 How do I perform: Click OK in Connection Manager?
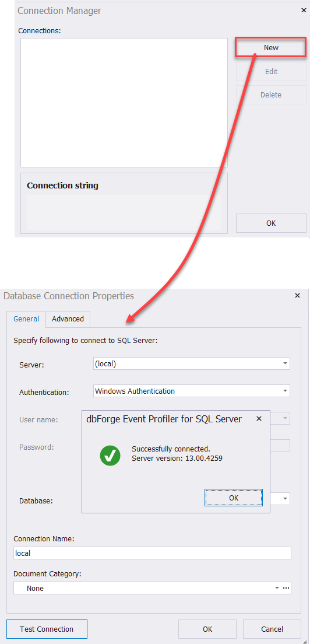pos(271,223)
